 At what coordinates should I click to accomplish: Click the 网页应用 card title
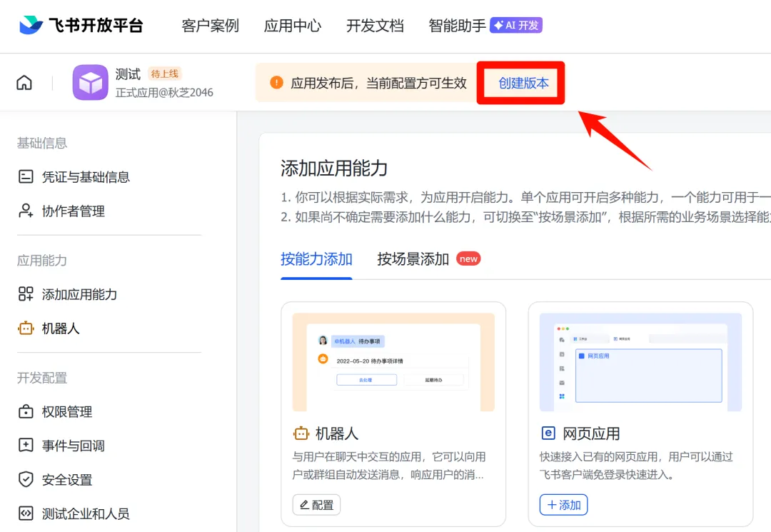591,433
